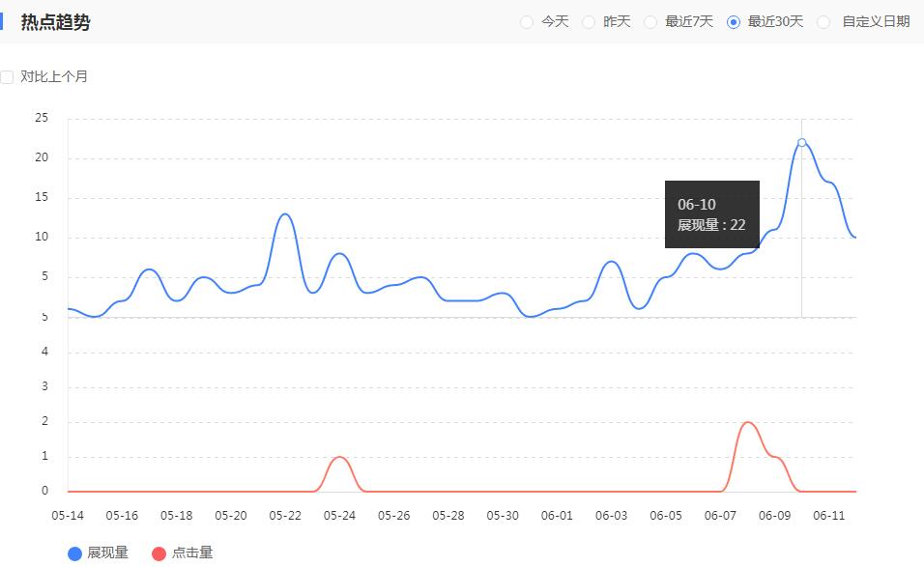Click the 05-26 x-axis date label

click(x=393, y=516)
